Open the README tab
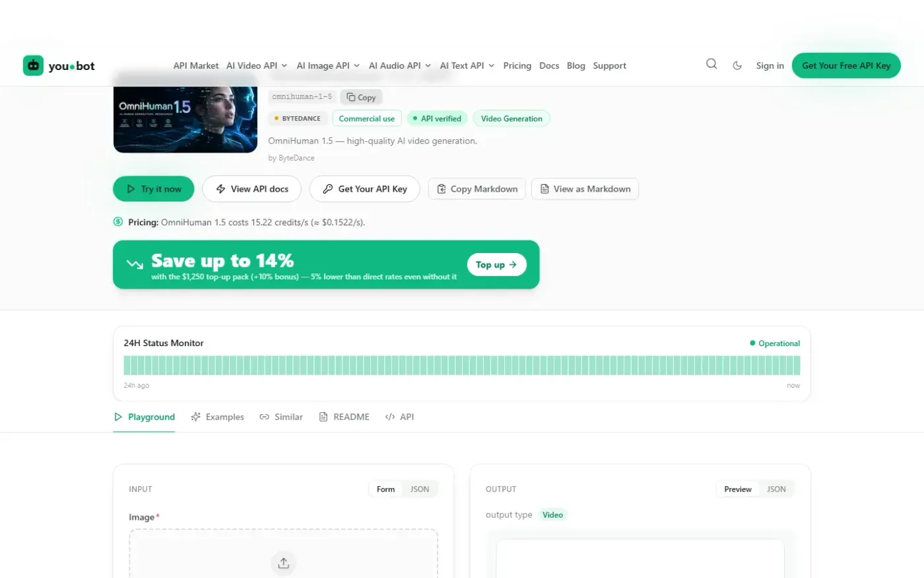The height and width of the screenshot is (578, 924). (344, 417)
